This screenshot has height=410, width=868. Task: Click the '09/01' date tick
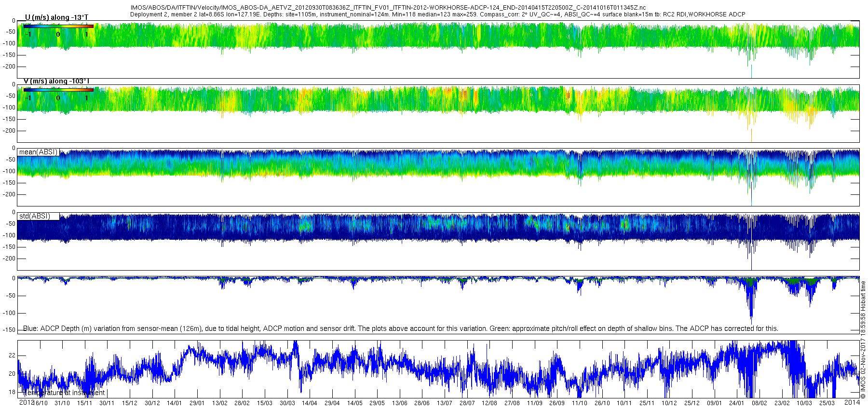(x=715, y=403)
